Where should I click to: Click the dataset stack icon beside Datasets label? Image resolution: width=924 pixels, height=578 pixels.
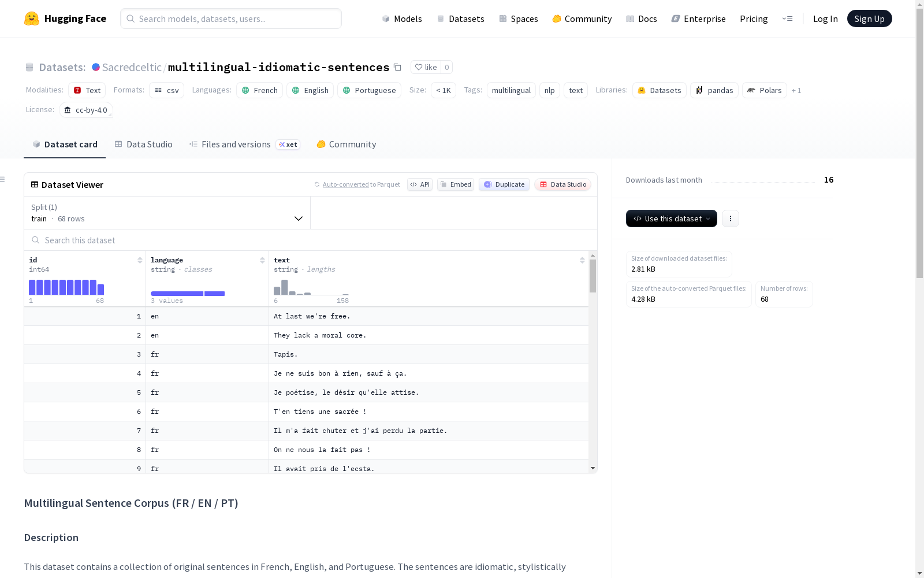29,67
